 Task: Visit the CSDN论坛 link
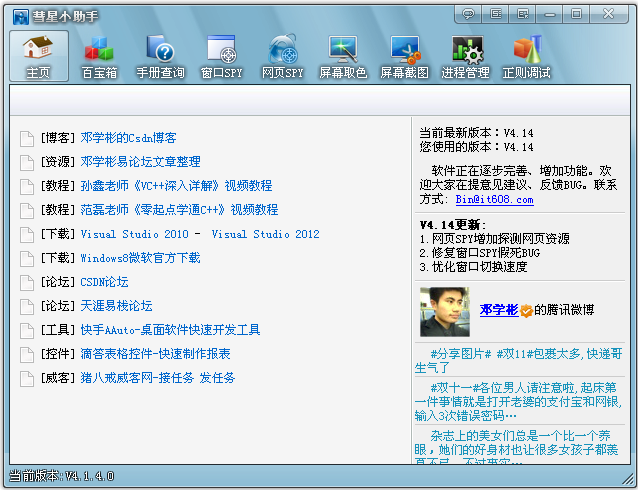(x=104, y=282)
